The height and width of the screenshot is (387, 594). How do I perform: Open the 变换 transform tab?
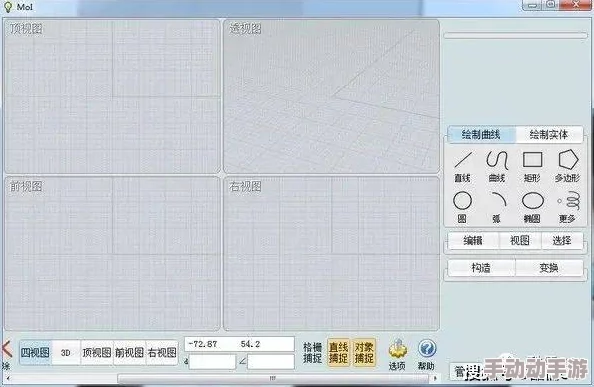(x=549, y=268)
